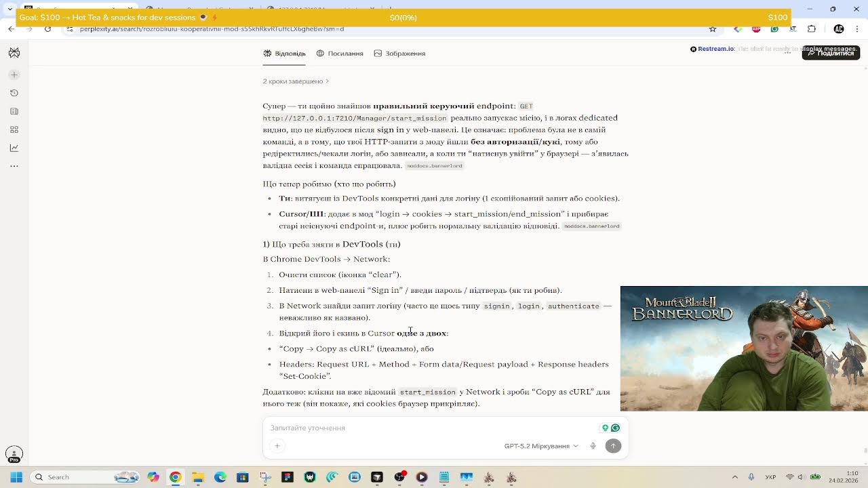Open Snipping Tool from taskbar
868x488 pixels.
coord(265,477)
